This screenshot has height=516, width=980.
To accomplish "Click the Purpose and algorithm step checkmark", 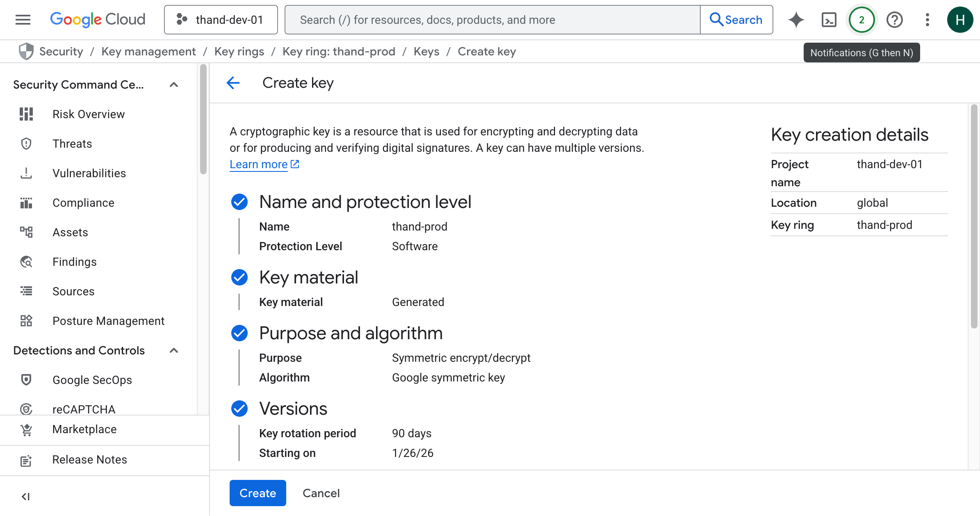I will tap(239, 333).
